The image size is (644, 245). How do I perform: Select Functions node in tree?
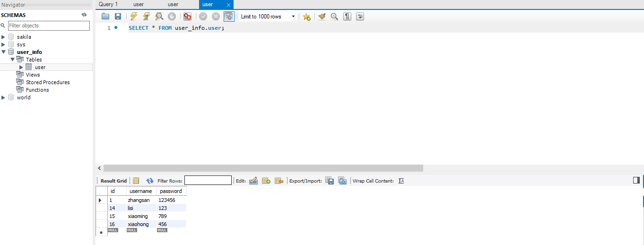pyautogui.click(x=37, y=90)
